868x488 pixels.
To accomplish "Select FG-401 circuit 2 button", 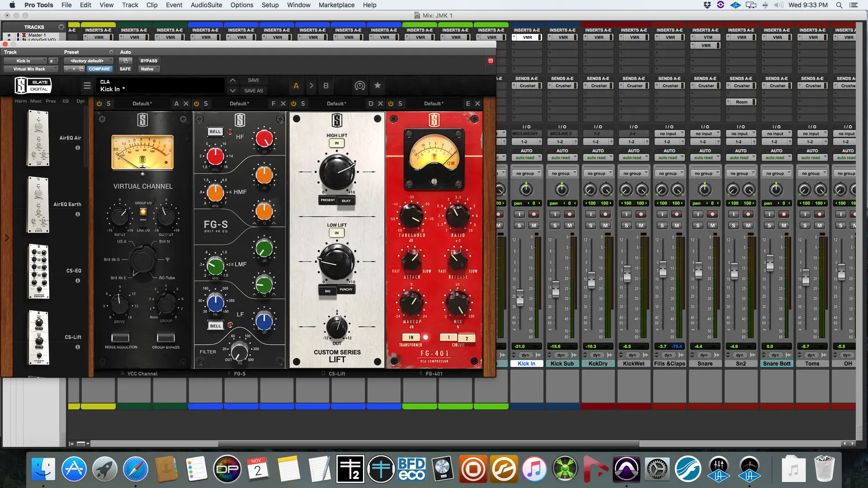I will [x=467, y=338].
